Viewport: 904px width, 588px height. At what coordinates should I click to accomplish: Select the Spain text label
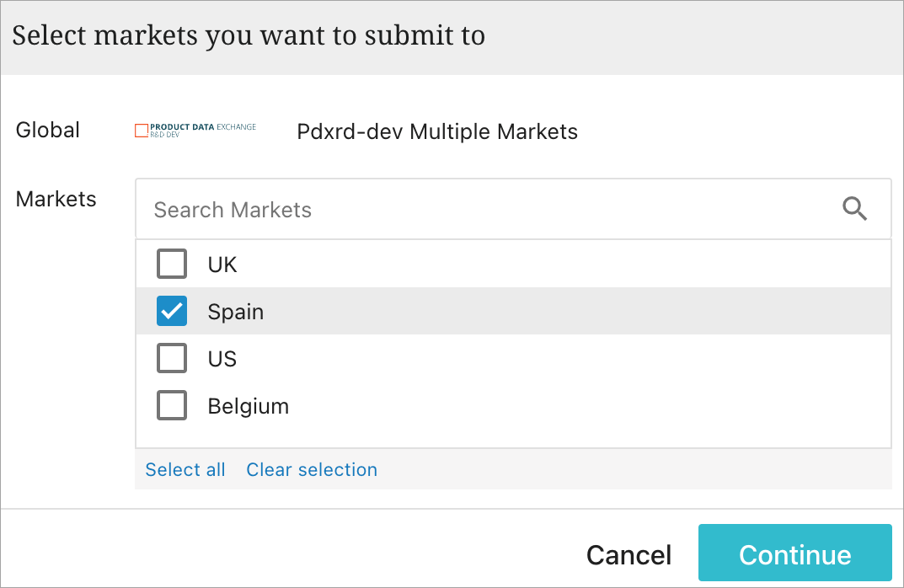[236, 312]
